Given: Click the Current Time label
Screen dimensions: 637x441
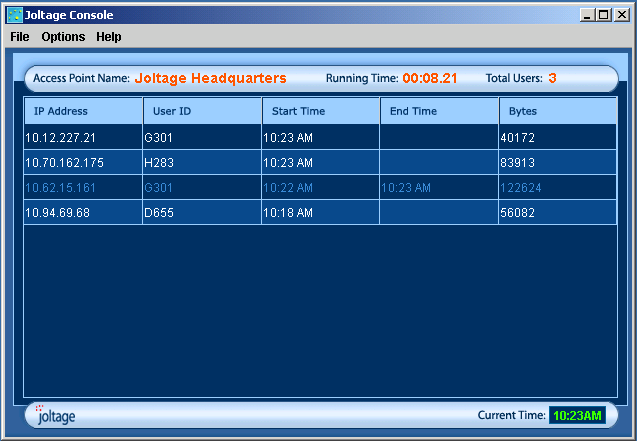Looking at the screenshot, I should [x=511, y=415].
